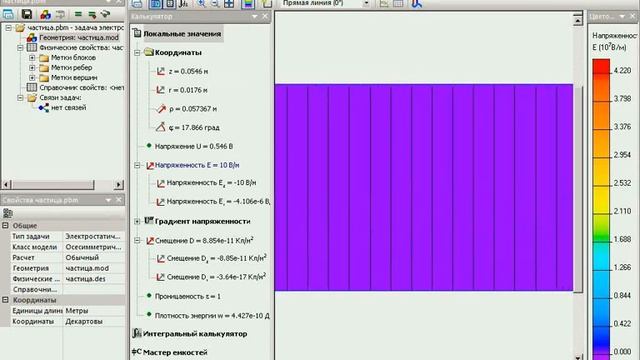Select the 'нет связей' tree item
The height and width of the screenshot is (360, 640).
(68, 108)
